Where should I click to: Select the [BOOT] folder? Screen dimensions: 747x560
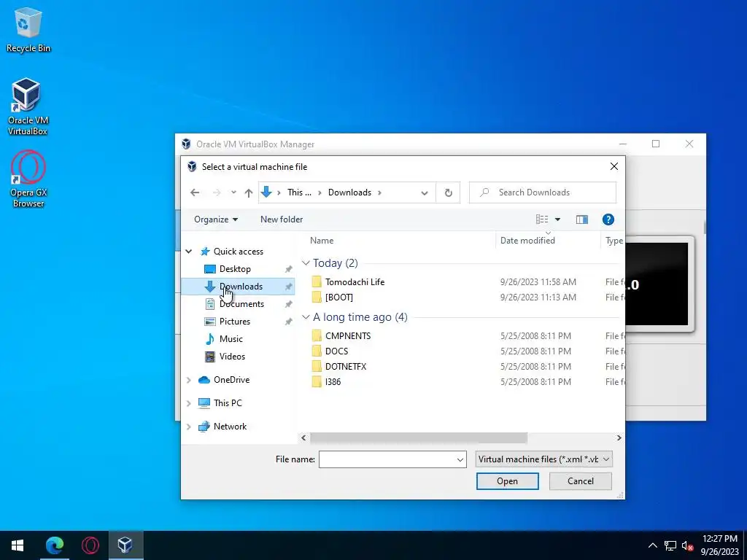(x=338, y=297)
